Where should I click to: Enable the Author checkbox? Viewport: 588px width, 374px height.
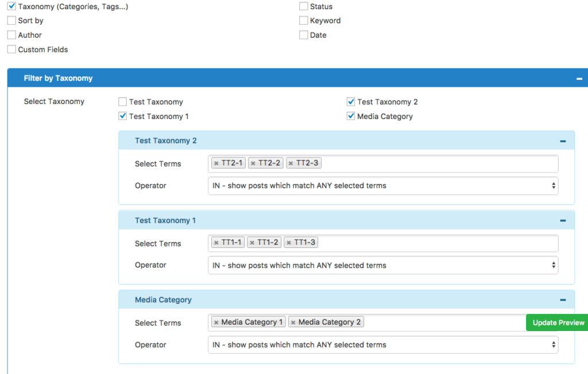tap(11, 35)
